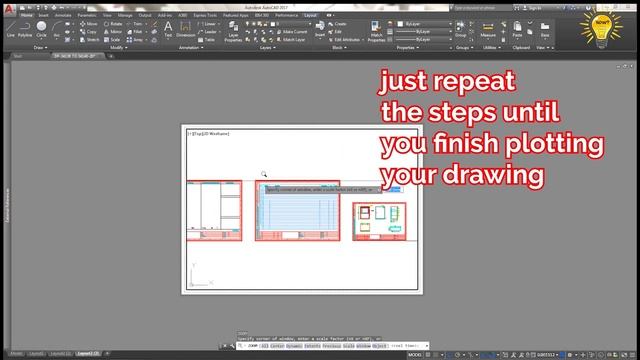This screenshot has width=640, height=360.
Task: Click the Measure tool
Action: [488, 29]
